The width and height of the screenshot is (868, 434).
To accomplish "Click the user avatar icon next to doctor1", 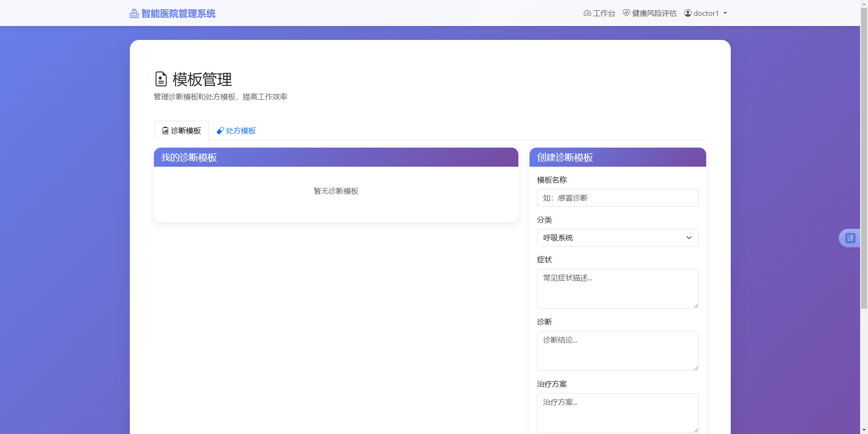I will tap(688, 13).
